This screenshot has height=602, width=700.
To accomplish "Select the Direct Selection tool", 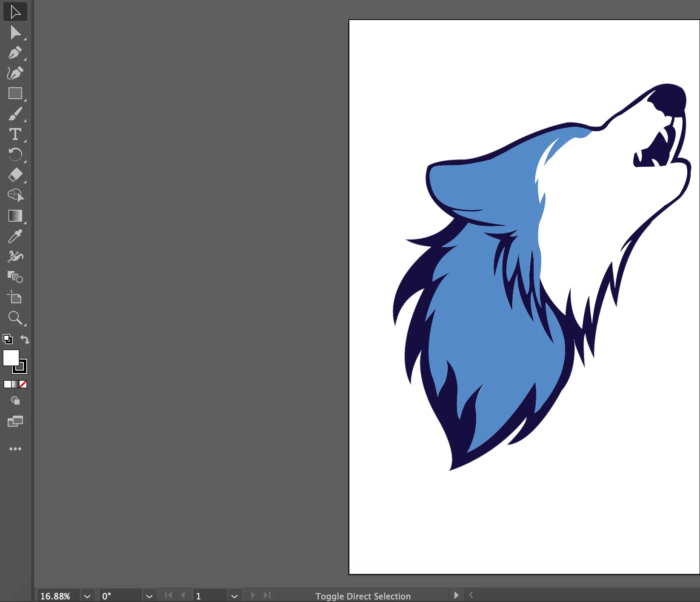I will (x=15, y=32).
